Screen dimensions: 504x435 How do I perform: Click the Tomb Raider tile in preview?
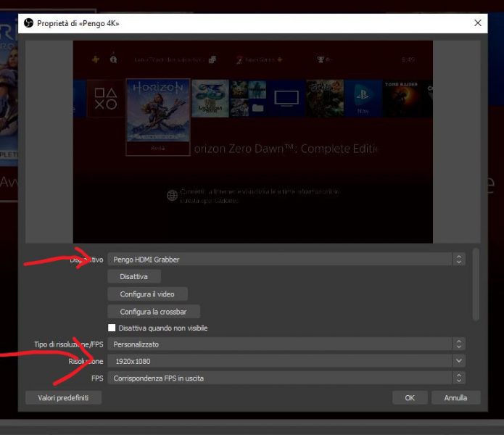pos(401,99)
